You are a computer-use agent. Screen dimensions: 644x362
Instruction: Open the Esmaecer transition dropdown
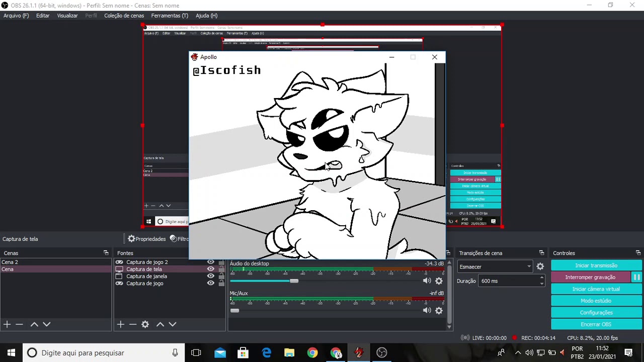click(495, 266)
